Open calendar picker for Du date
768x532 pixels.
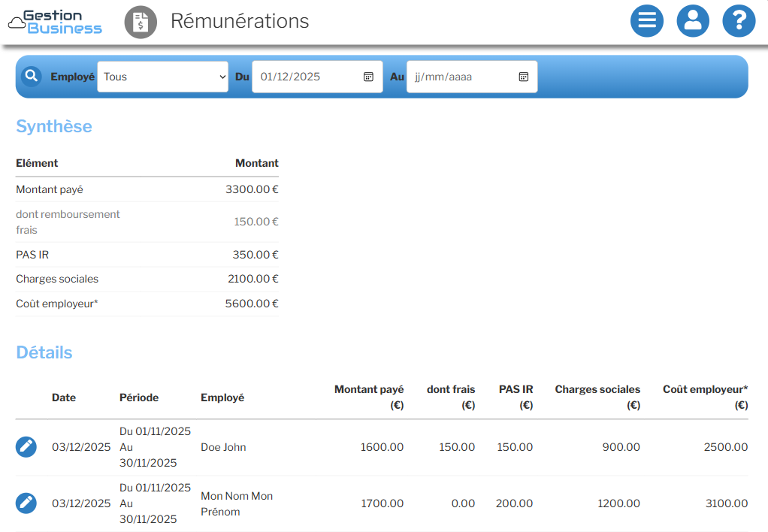[x=369, y=77]
